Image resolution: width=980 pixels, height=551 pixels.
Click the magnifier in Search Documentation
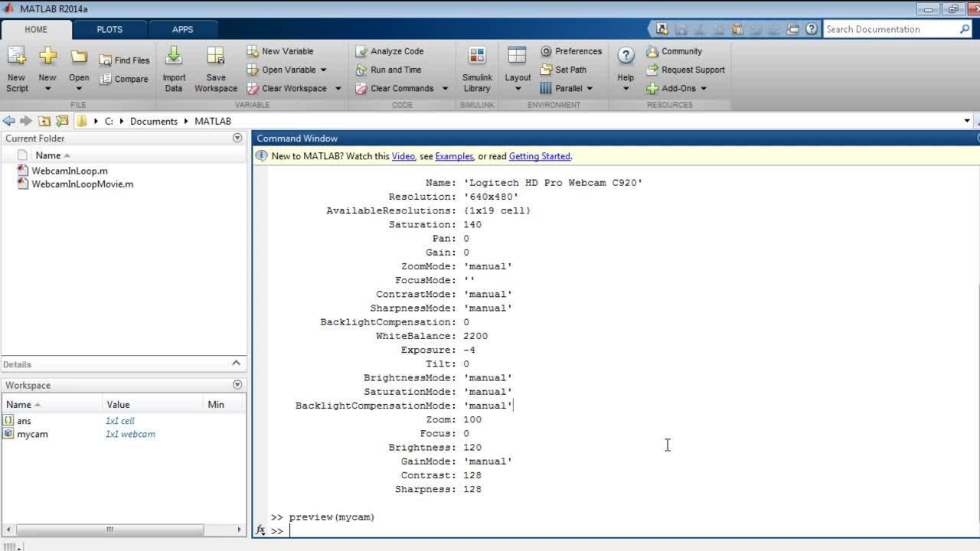pos(965,29)
